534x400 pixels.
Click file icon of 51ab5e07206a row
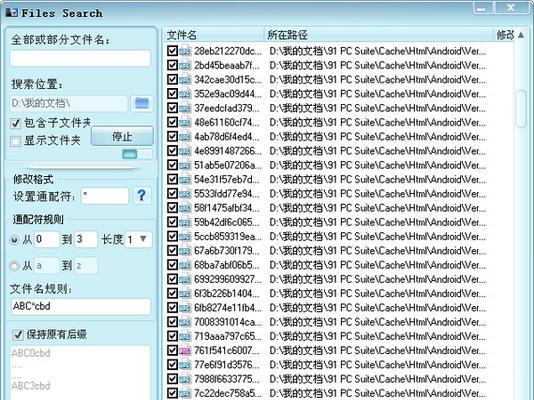(185, 165)
